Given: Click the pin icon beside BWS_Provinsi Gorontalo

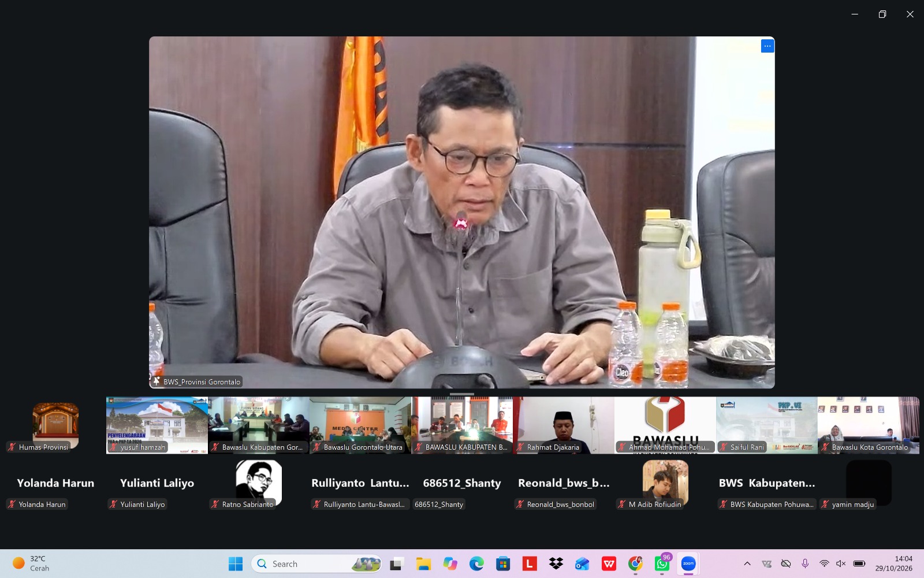Looking at the screenshot, I should tap(157, 381).
